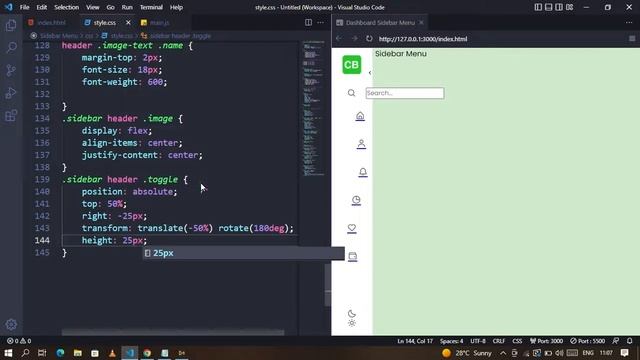Click the user profile icon in preview sidebar
Image resolution: width=640 pixels, height=360 pixels.
coord(361,144)
